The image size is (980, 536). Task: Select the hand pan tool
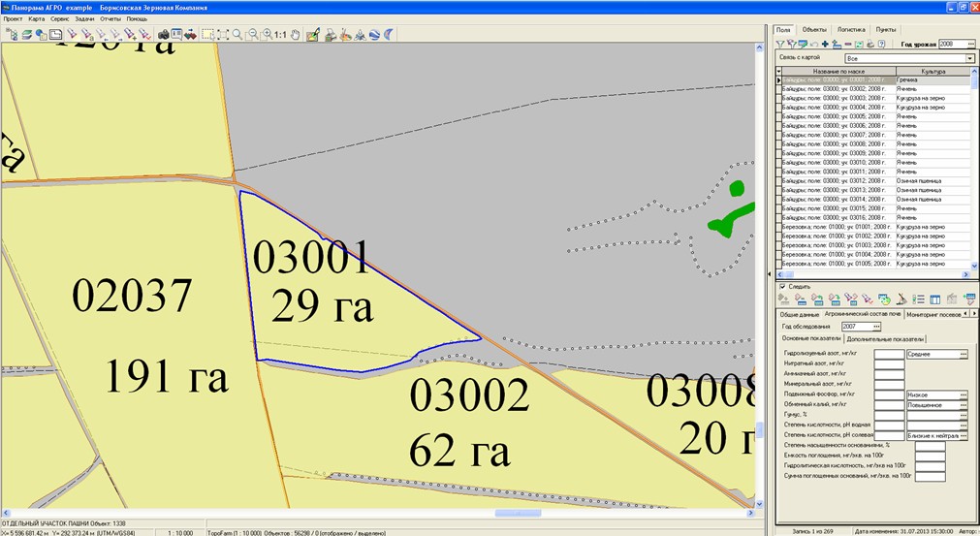(295, 35)
